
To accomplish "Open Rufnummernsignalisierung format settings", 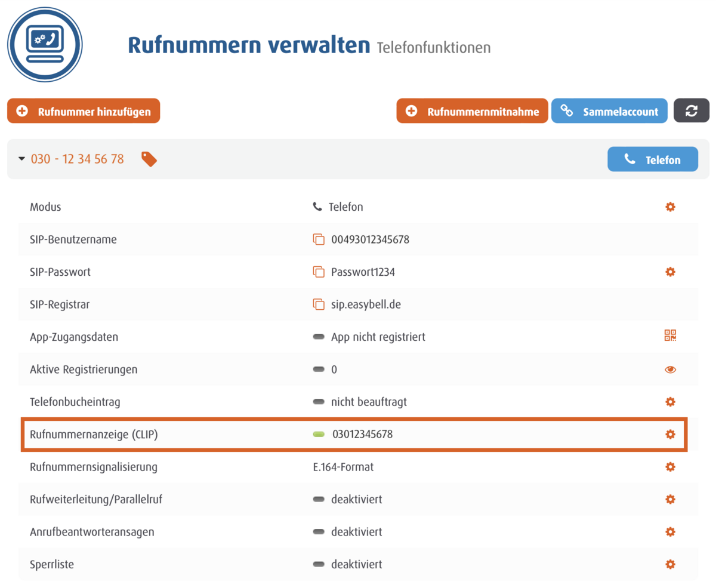I will tap(670, 466).
